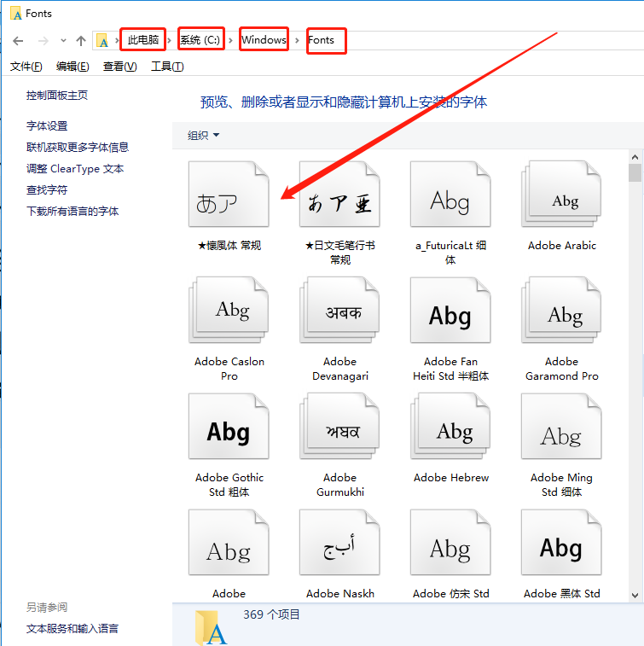Click the scrollbar up arrow

point(635,157)
